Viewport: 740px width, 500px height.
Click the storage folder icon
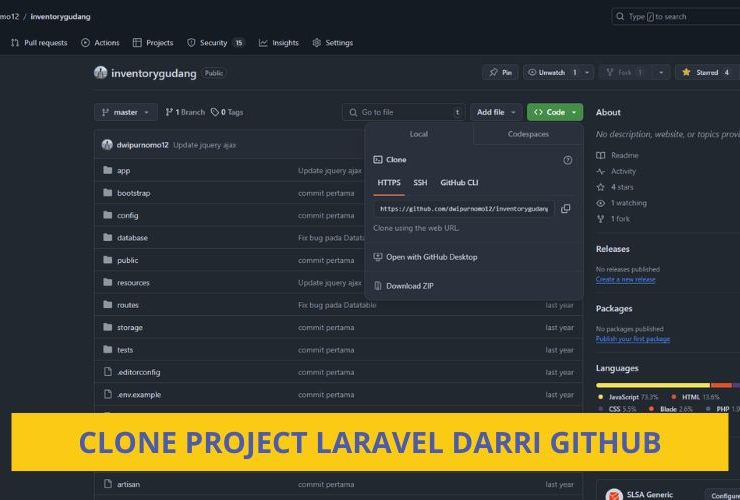coord(108,327)
